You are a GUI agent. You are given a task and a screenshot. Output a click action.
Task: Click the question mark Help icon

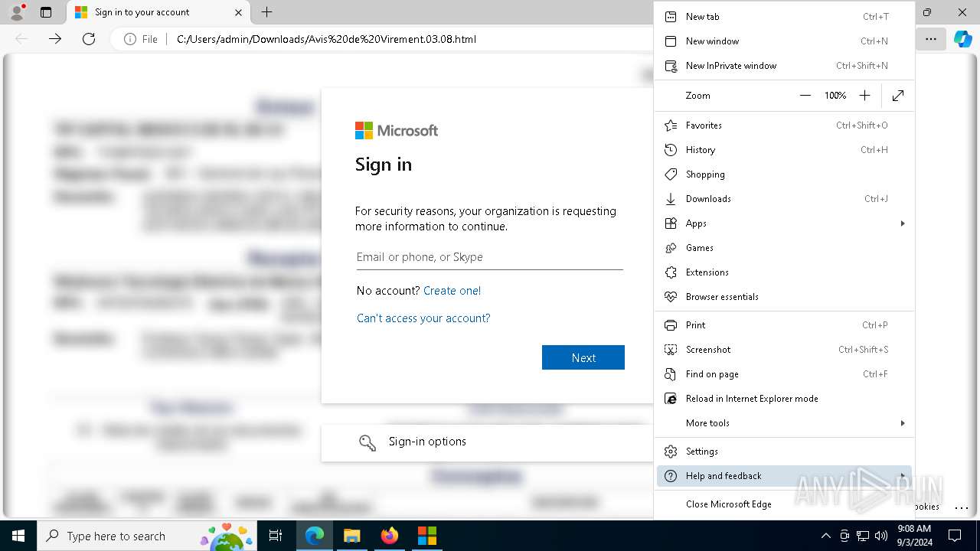[x=671, y=476]
